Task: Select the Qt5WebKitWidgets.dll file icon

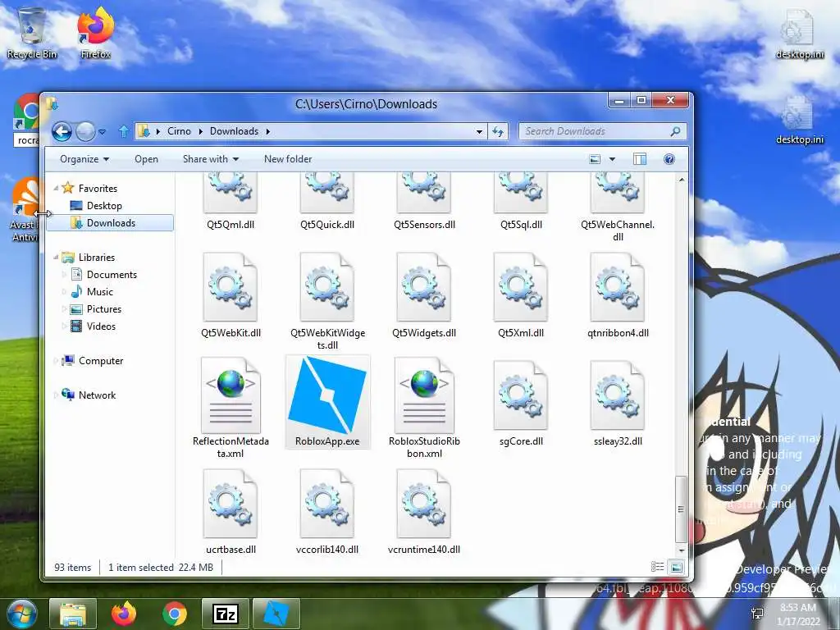Action: [x=327, y=287]
